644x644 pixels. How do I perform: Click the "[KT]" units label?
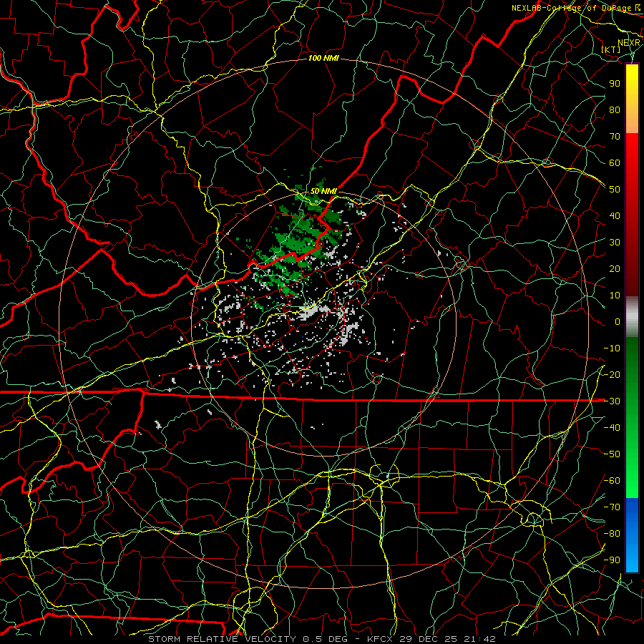(611, 49)
